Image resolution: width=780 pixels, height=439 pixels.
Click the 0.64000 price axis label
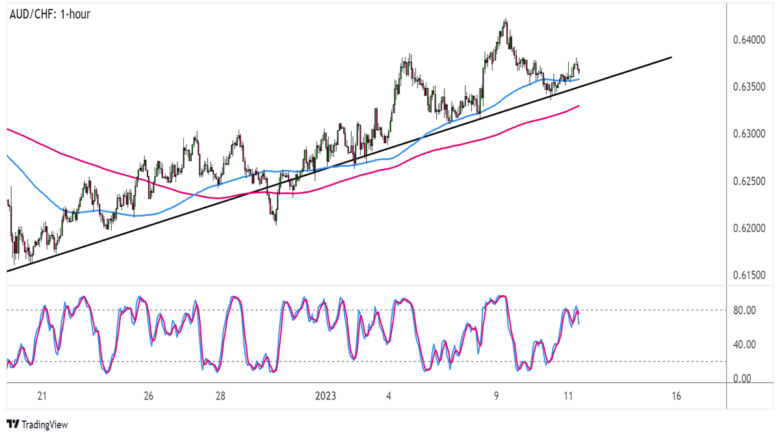[x=748, y=40]
